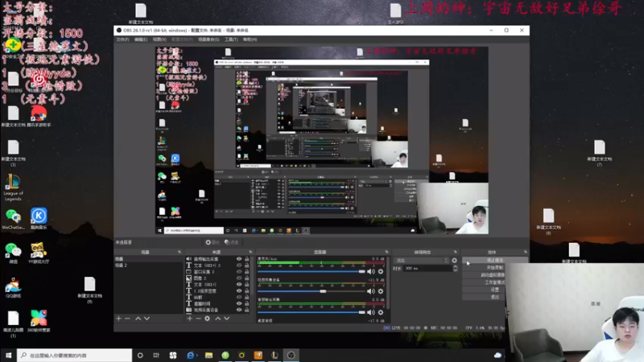Mute the 音频输出采集 mixer channel
644x362 pixels.
click(371, 312)
